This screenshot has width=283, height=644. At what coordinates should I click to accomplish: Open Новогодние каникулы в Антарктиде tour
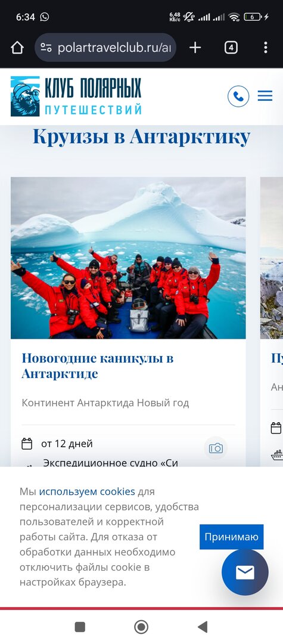click(x=98, y=366)
